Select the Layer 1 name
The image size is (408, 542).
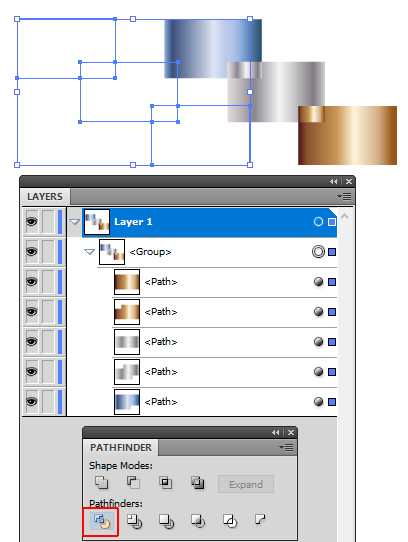click(133, 222)
